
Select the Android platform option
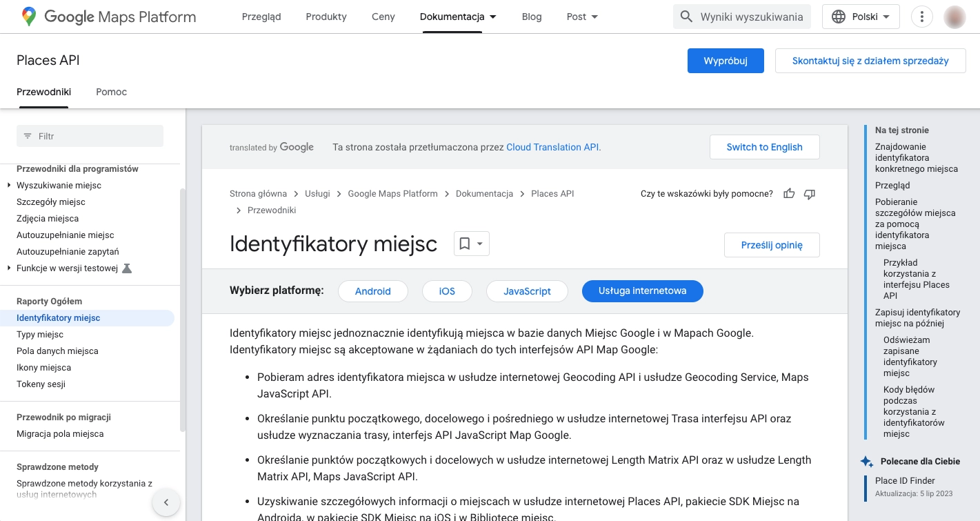click(372, 291)
